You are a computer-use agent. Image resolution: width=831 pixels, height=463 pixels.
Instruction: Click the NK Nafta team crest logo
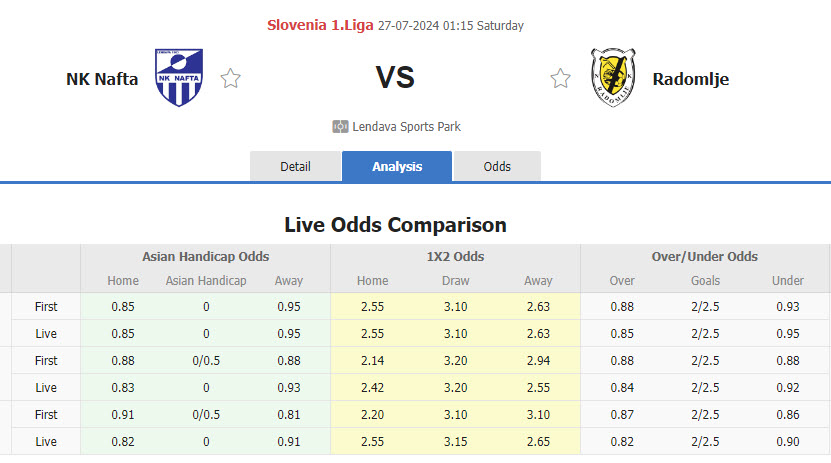[x=179, y=78]
